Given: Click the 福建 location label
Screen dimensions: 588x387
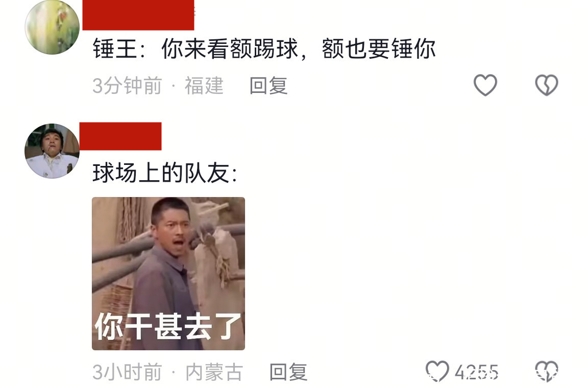Looking at the screenshot, I should coord(204,85).
